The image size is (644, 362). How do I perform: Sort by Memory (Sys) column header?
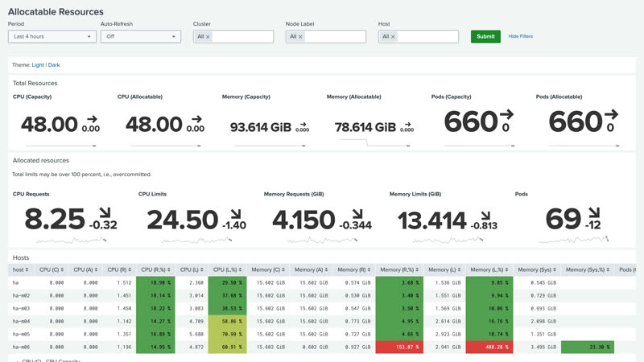click(537, 269)
